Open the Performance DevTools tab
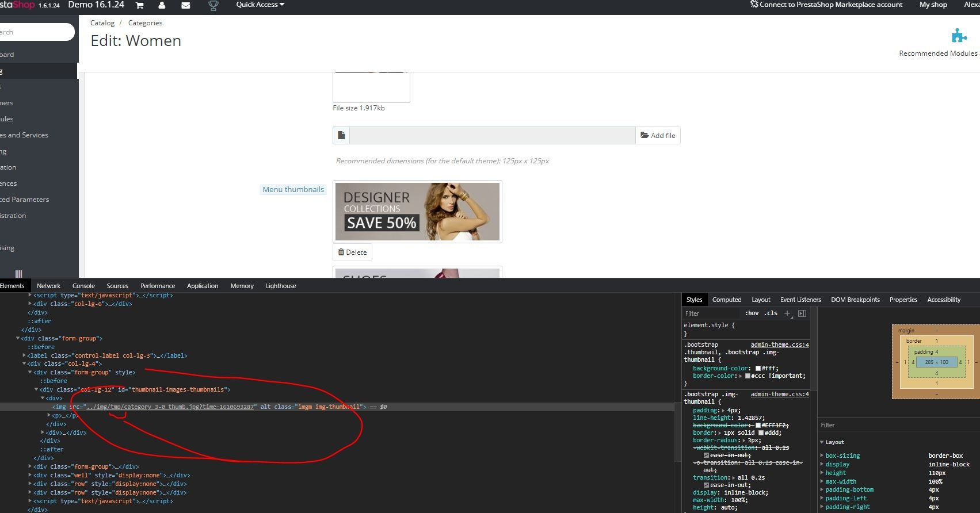 click(158, 286)
